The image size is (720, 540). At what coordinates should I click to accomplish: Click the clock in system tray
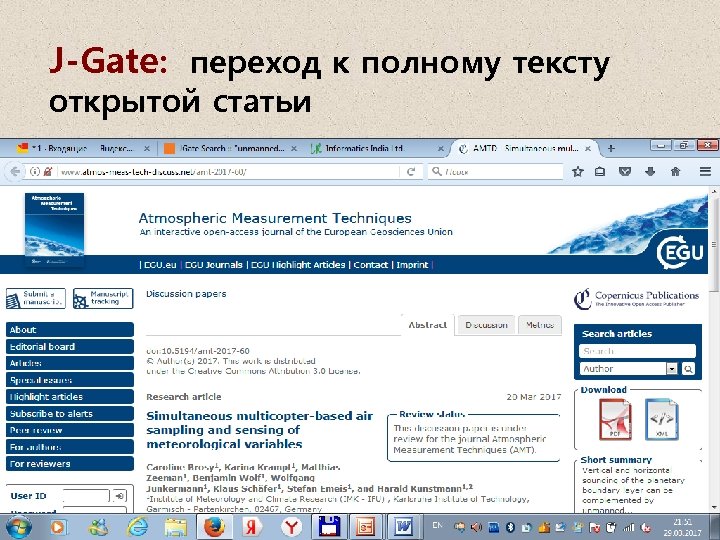683,527
